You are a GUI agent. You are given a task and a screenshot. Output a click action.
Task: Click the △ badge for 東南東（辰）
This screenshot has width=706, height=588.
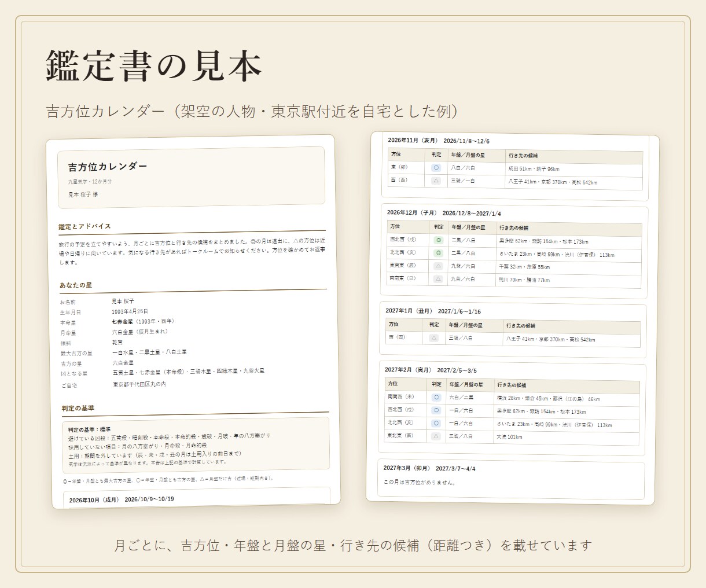point(438,266)
